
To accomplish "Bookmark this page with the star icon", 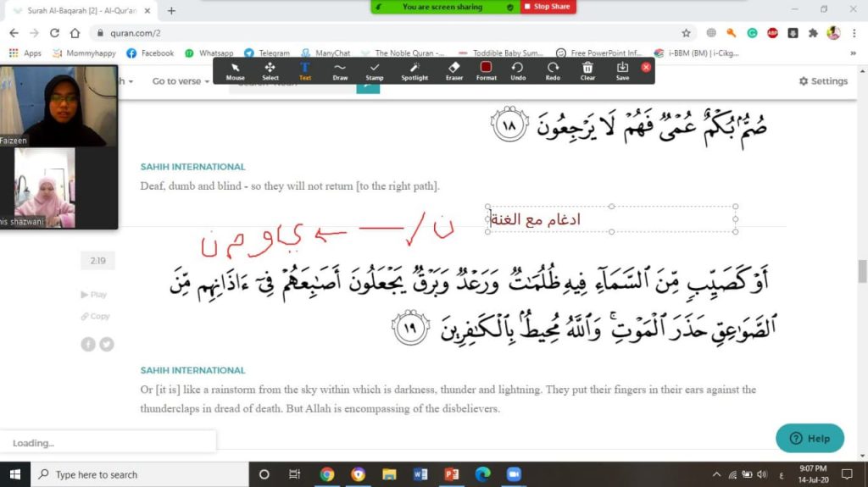I will tap(686, 33).
